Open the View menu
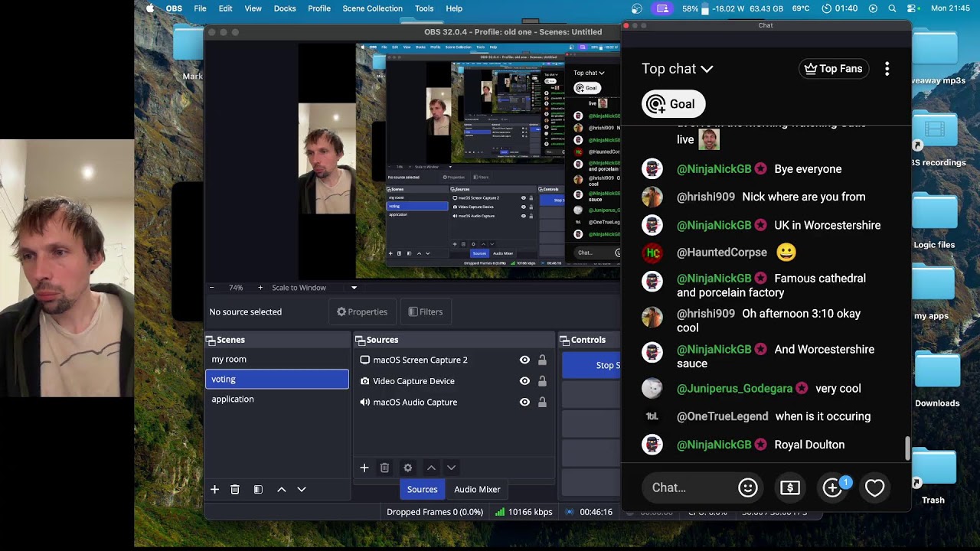Viewport: 980px width, 551px height. [253, 8]
